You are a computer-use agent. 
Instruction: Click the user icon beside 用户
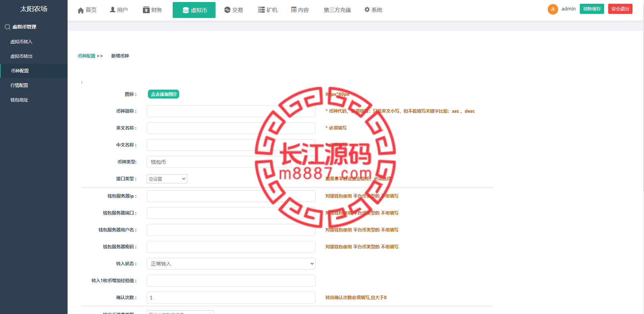click(113, 10)
